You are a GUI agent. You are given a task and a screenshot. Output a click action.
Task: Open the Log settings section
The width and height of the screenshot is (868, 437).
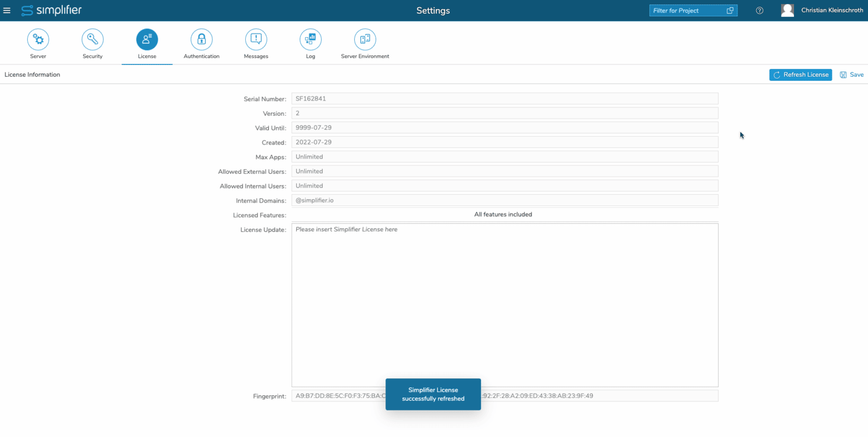(310, 44)
